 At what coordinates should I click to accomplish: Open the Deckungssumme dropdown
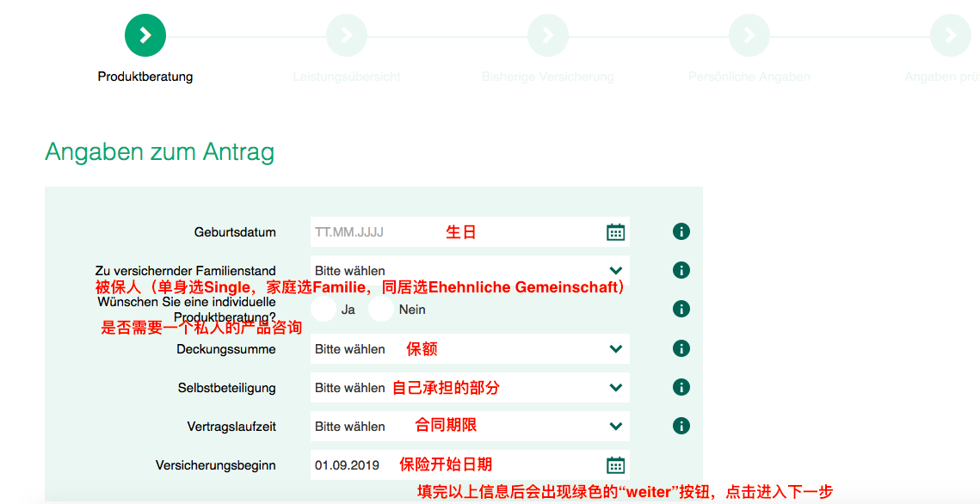(469, 348)
